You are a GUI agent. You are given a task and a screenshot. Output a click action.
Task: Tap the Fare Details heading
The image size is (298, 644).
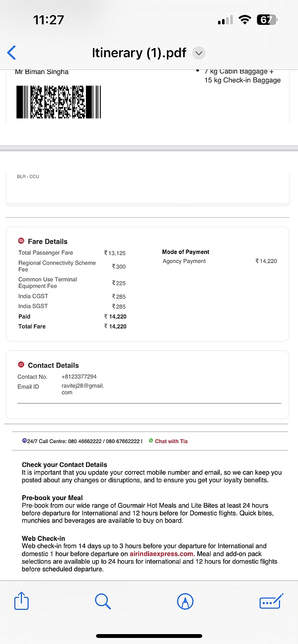48,242
